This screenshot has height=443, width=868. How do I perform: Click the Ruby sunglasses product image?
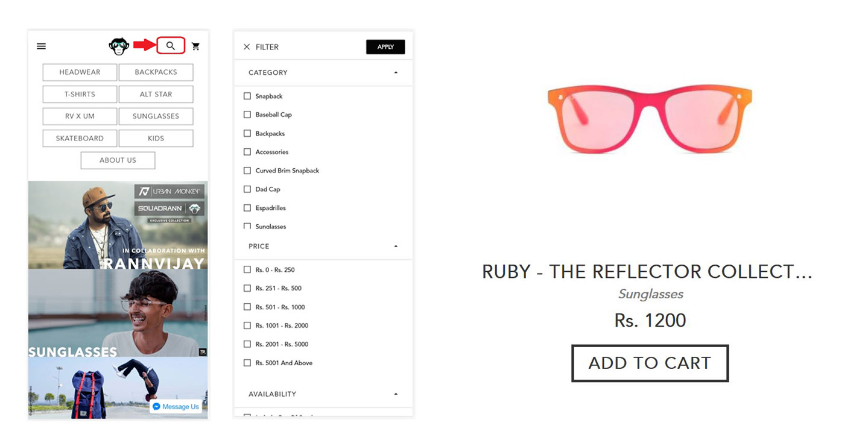650,119
